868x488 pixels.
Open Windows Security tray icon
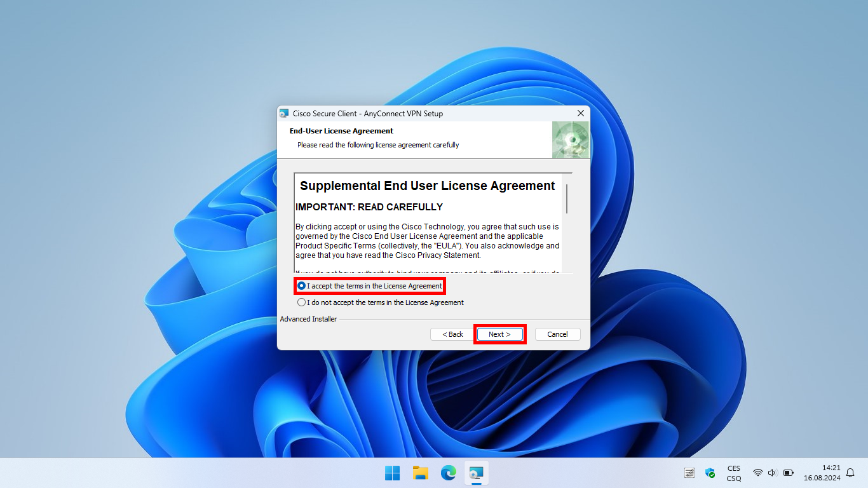tap(710, 473)
